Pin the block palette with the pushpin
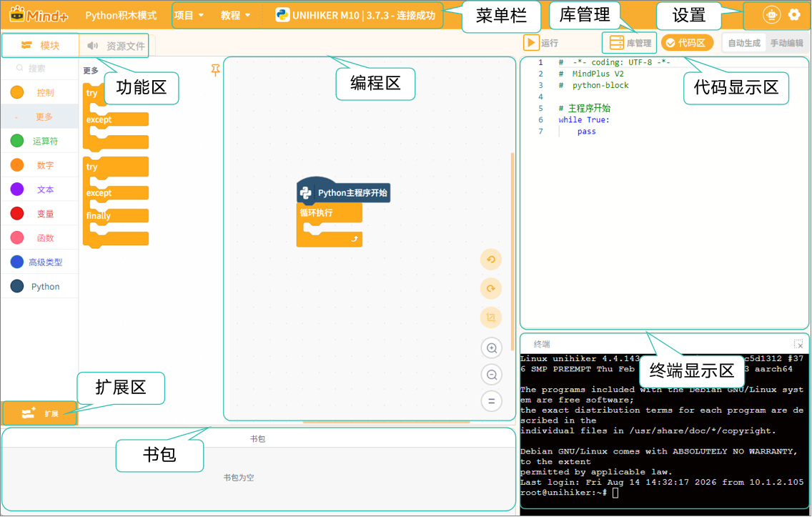The width and height of the screenshot is (812, 517). click(215, 70)
